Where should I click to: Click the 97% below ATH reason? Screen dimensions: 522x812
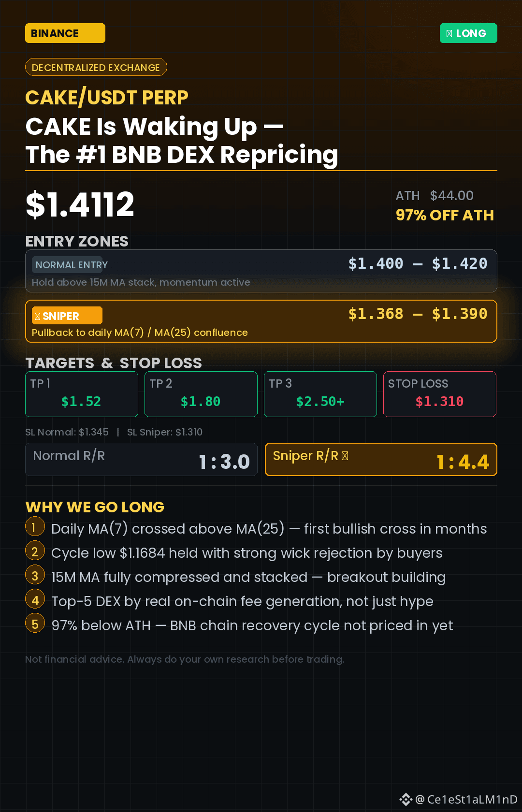click(252, 625)
